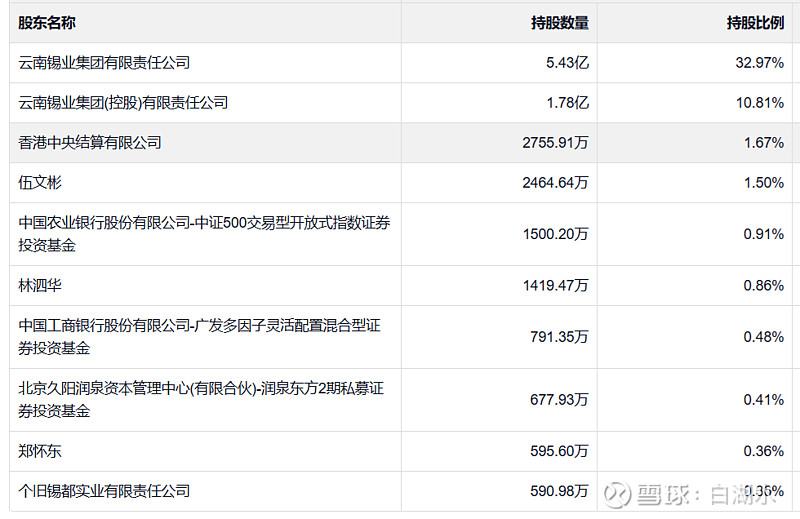The width and height of the screenshot is (800, 519).
Task: Click the 0.41% holding ratio
Action: tap(764, 400)
